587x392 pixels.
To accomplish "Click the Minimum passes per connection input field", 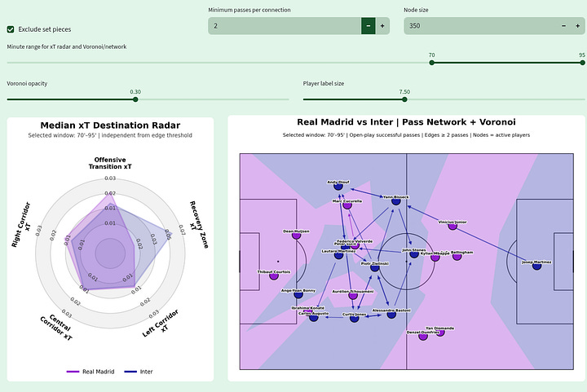I will coord(285,26).
